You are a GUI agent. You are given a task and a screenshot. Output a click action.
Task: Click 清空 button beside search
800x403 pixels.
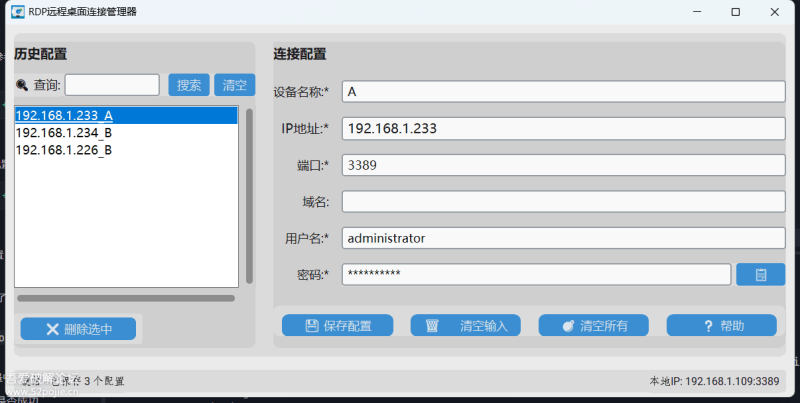pyautogui.click(x=235, y=85)
